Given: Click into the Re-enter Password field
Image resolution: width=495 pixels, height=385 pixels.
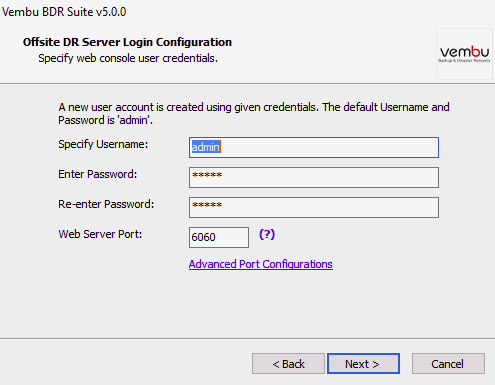Looking at the screenshot, I should [314, 207].
